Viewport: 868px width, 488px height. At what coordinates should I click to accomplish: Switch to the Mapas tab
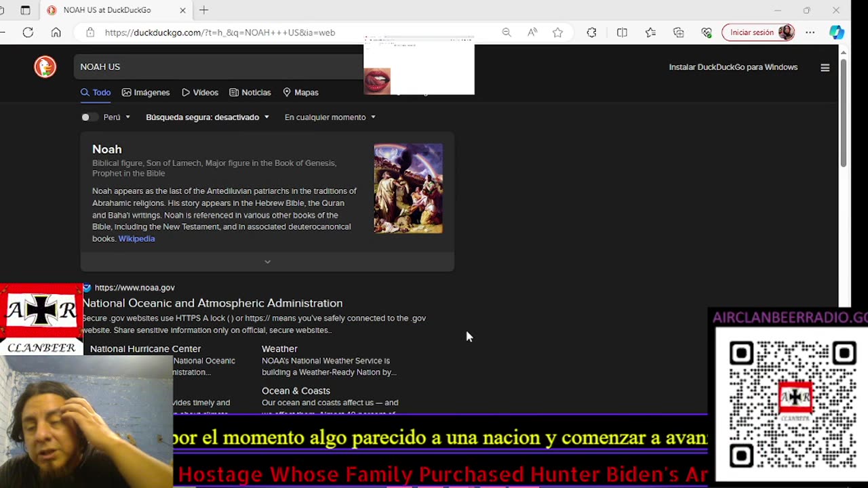[x=300, y=92]
